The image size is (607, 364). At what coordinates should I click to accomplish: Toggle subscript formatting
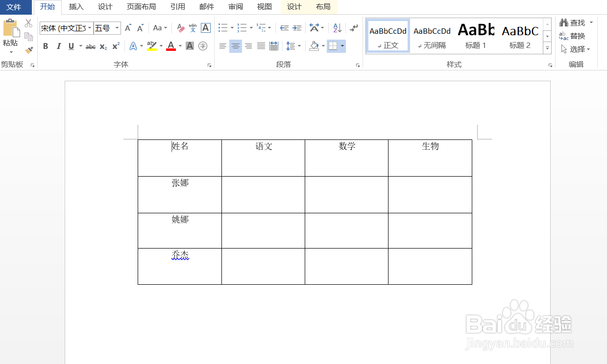103,46
